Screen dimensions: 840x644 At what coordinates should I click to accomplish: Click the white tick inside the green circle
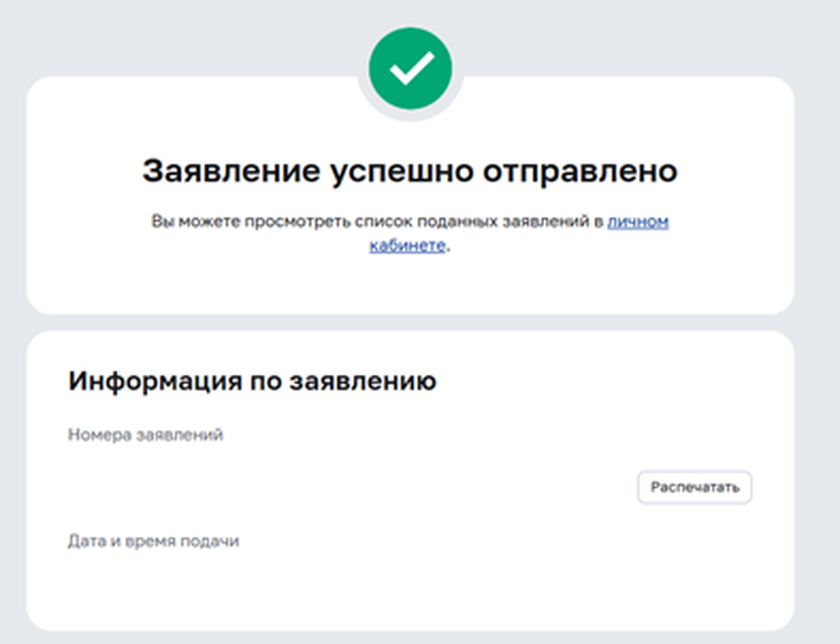click(410, 68)
